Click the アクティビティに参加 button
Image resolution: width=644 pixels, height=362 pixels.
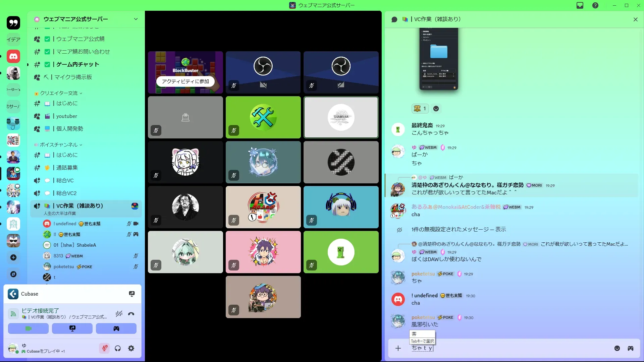[185, 81]
